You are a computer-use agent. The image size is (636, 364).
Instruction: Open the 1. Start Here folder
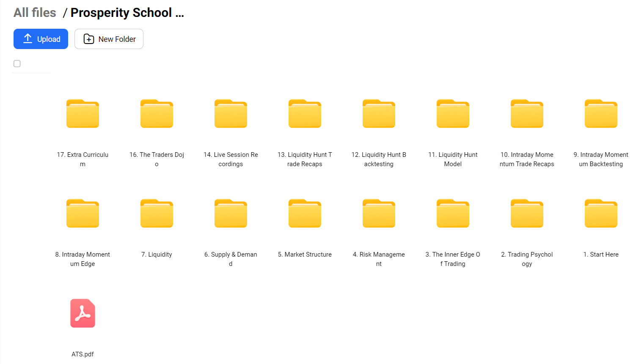tap(601, 213)
